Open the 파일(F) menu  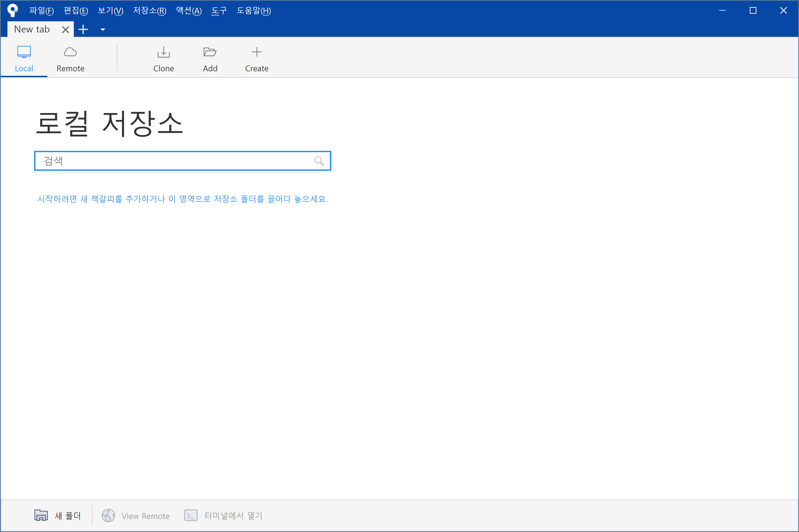point(42,11)
